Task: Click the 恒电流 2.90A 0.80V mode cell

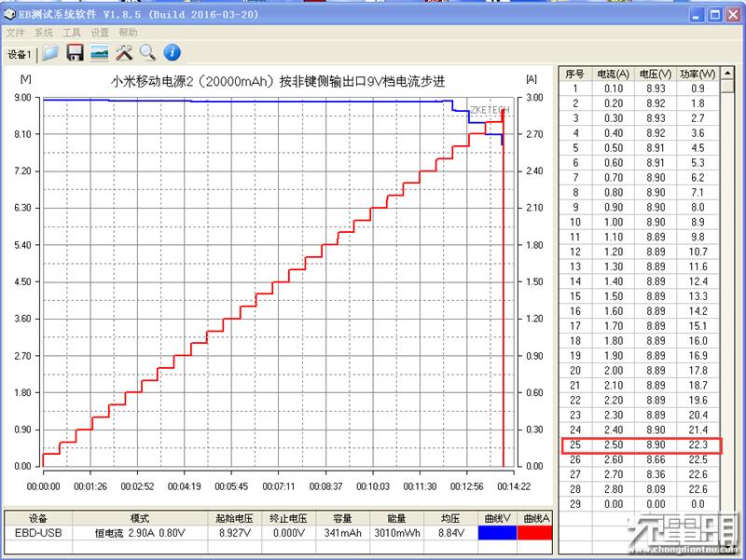Action: 140,533
